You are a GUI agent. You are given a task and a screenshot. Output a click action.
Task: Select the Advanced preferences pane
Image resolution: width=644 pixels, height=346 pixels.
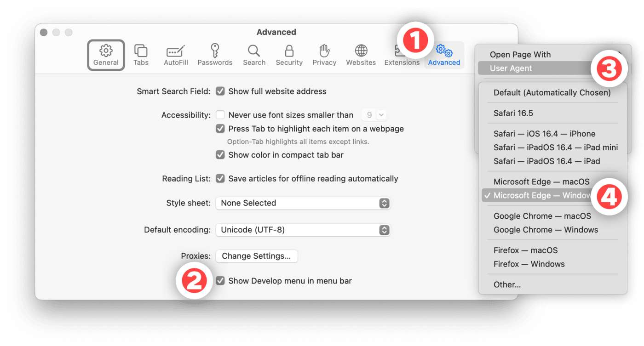pos(444,55)
